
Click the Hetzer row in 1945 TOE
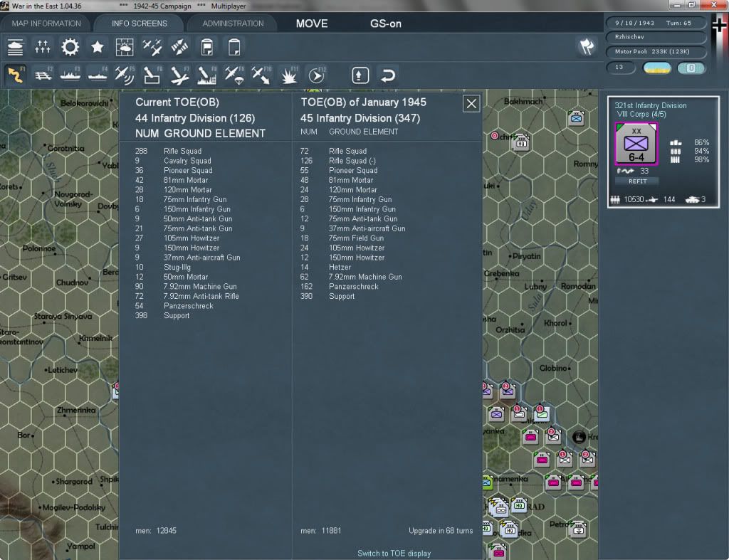pos(325,268)
